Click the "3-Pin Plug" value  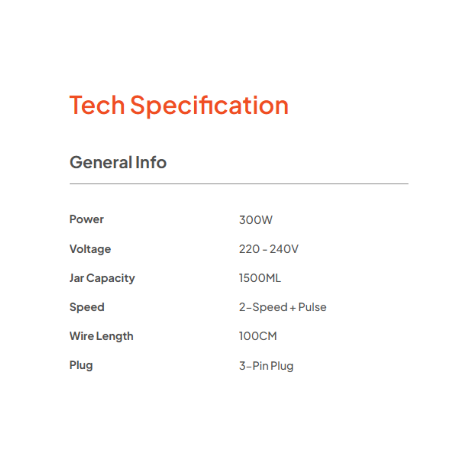pyautogui.click(x=266, y=366)
